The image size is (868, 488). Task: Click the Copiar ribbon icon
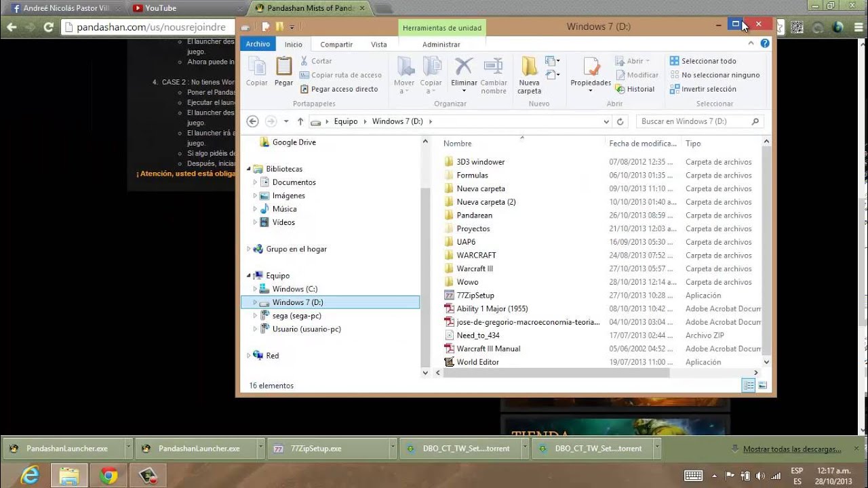click(256, 71)
